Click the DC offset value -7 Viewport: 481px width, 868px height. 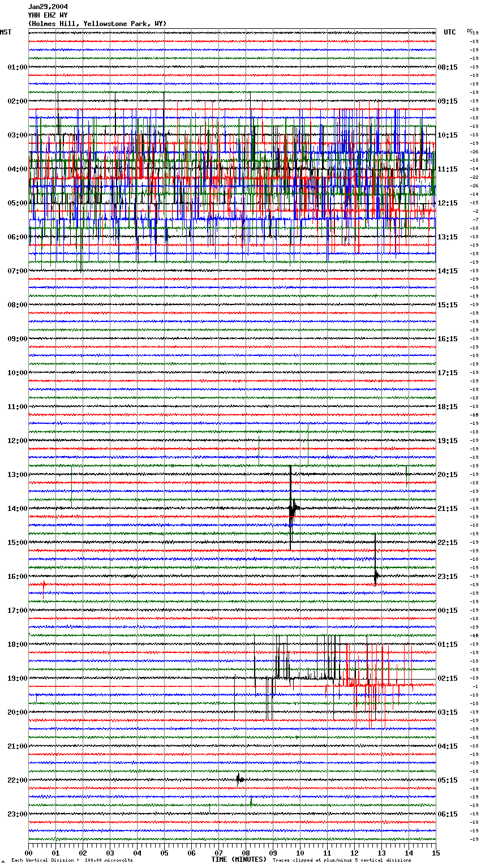pyautogui.click(x=476, y=220)
